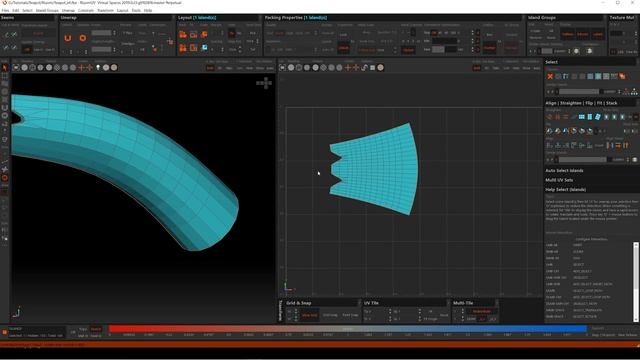
Task: Toggle the orange button in the Multi-Tile panel
Action: [482, 311]
